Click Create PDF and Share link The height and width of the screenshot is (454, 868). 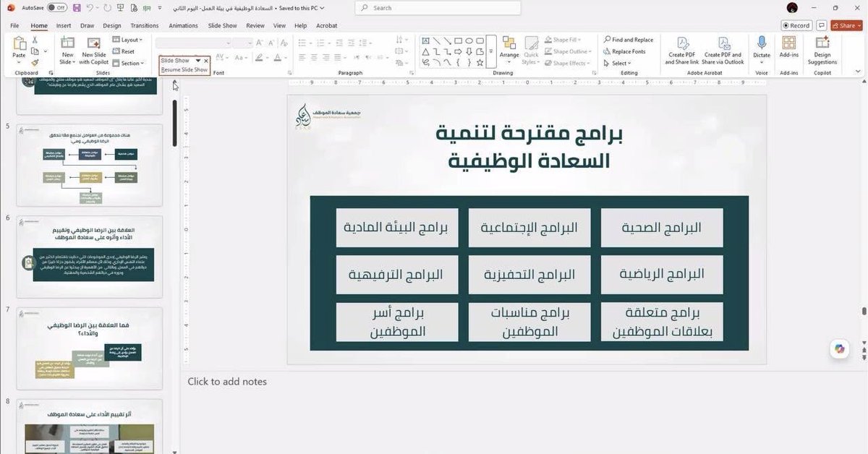(682, 50)
